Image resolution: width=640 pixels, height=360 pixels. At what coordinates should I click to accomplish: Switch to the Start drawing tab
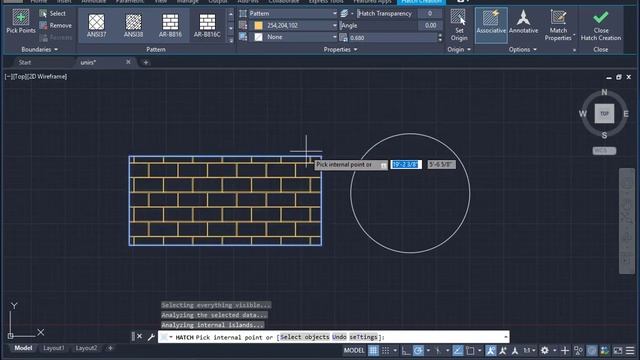click(x=24, y=62)
